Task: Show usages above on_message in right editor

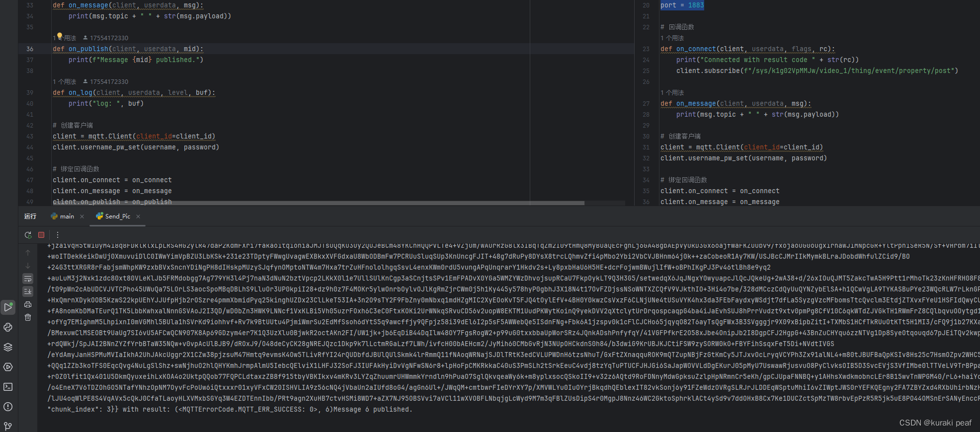Action: (672, 93)
